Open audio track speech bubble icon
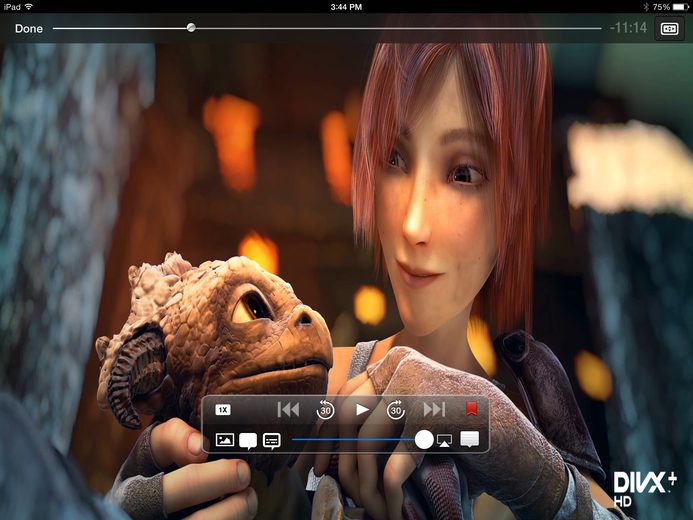 [x=248, y=441]
